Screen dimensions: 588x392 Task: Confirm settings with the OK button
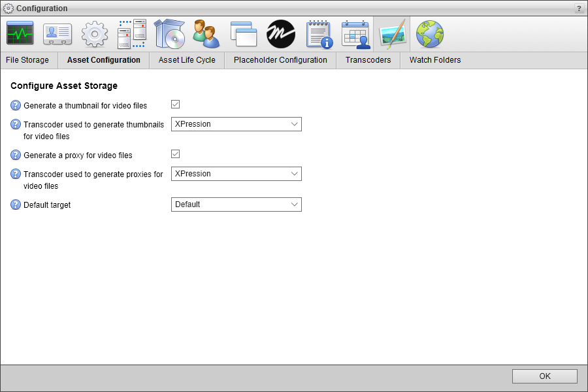pyautogui.click(x=544, y=376)
